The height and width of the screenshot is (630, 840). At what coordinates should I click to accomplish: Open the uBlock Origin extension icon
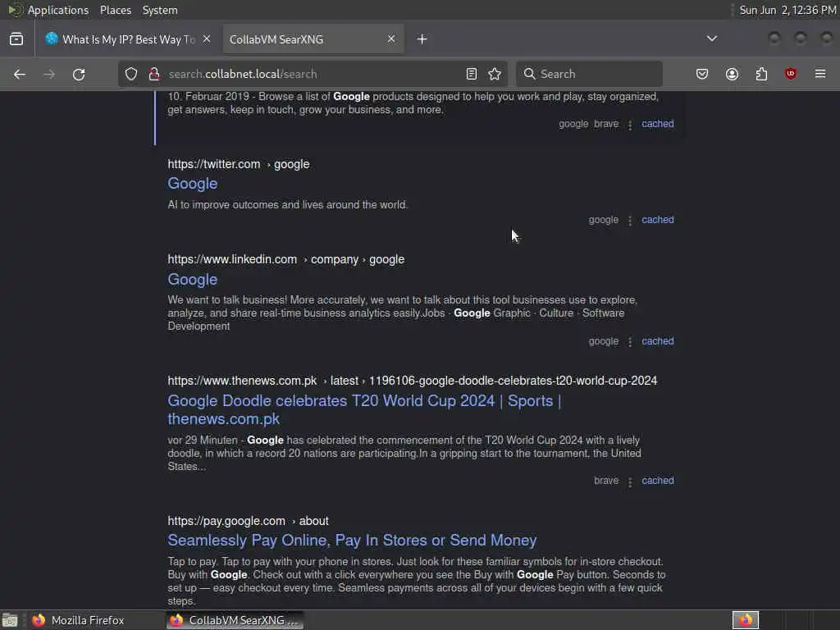[790, 74]
